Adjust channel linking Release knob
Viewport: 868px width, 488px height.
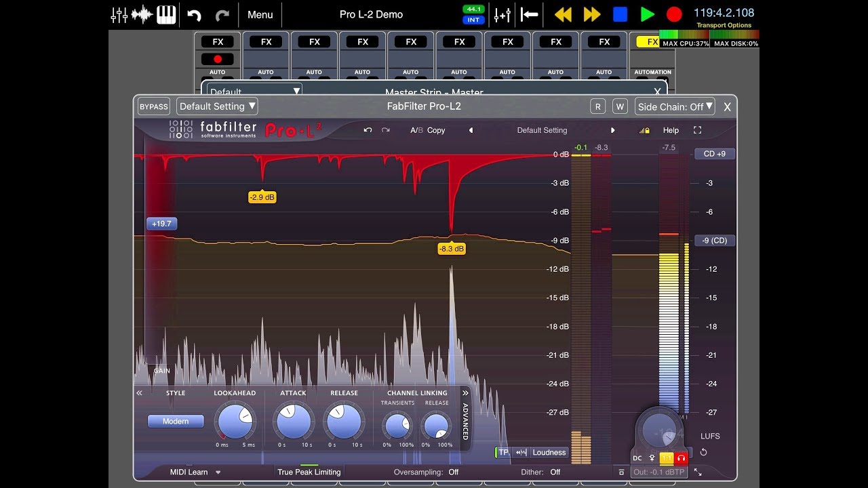(x=435, y=426)
